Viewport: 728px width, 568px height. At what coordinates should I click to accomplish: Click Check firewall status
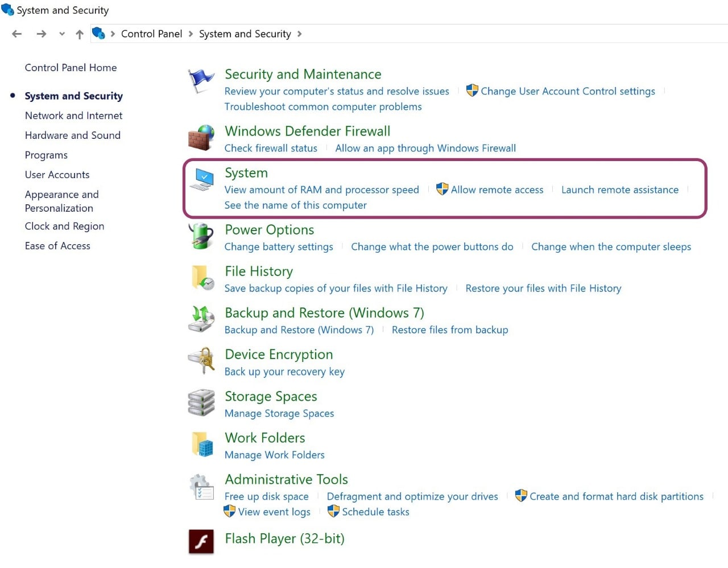271,149
